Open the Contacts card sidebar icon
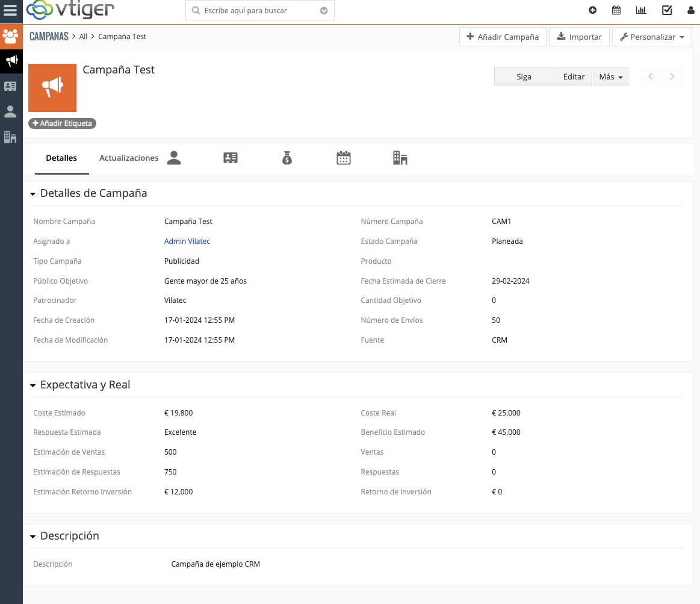This screenshot has height=604, width=700. coord(11,86)
